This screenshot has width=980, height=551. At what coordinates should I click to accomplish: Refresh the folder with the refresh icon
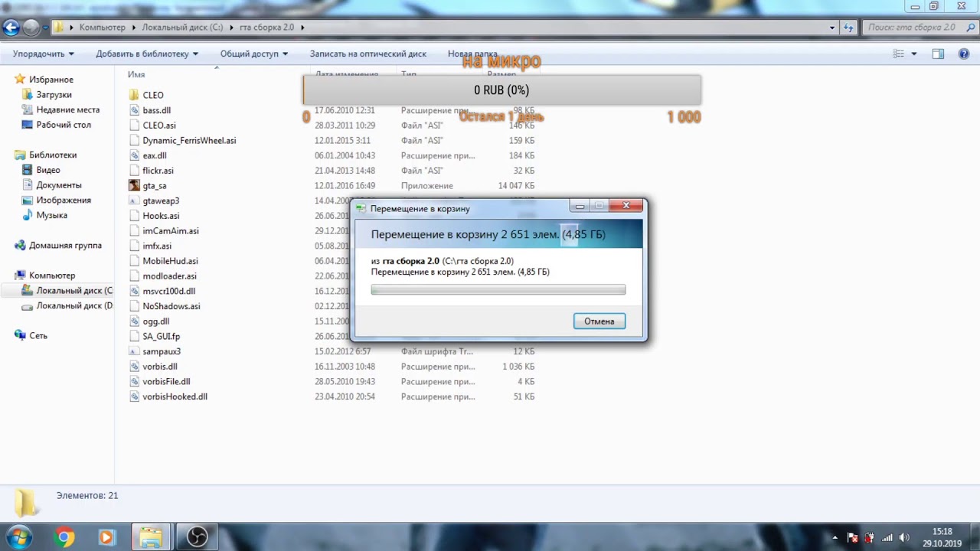[848, 28]
